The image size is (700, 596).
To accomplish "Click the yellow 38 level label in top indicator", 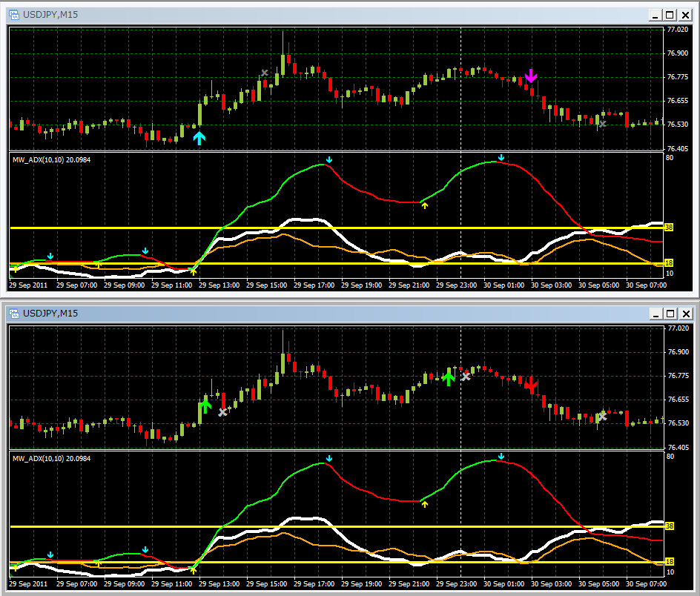I will pyautogui.click(x=668, y=228).
